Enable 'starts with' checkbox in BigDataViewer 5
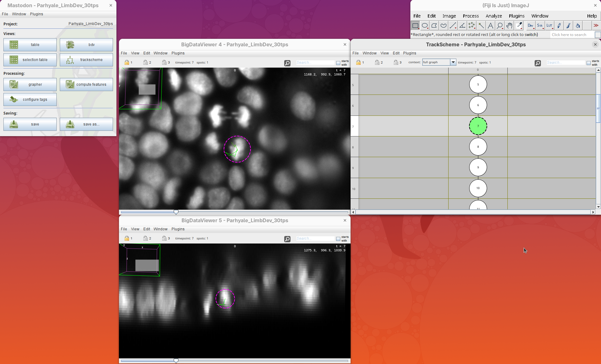 click(338, 239)
